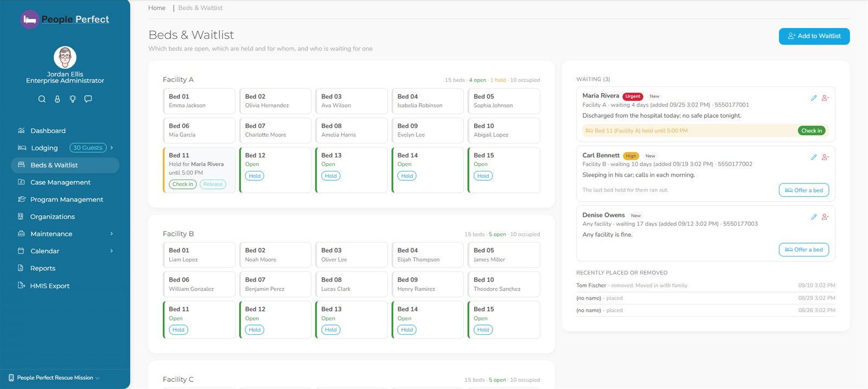Image resolution: width=868 pixels, height=389 pixels.
Task: Hold Facility B Bed 15
Action: point(483,330)
